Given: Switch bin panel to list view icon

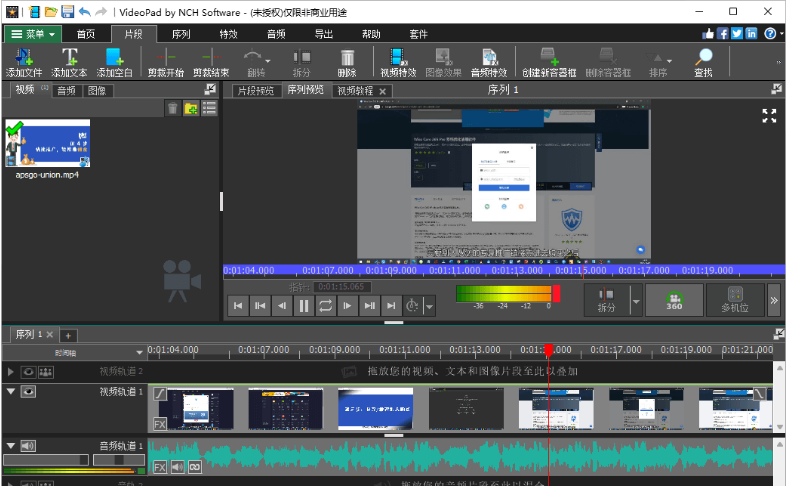Looking at the screenshot, I should 209,108.
